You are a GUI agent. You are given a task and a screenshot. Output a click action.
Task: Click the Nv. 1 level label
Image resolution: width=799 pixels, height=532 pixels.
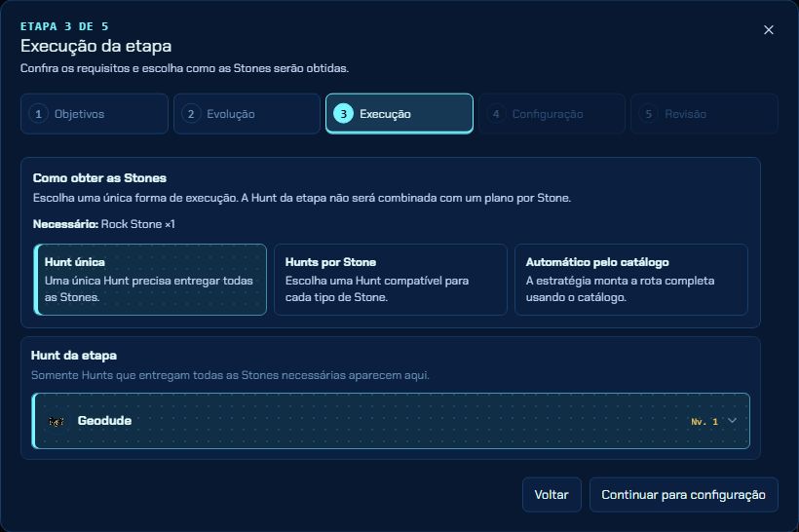704,422
